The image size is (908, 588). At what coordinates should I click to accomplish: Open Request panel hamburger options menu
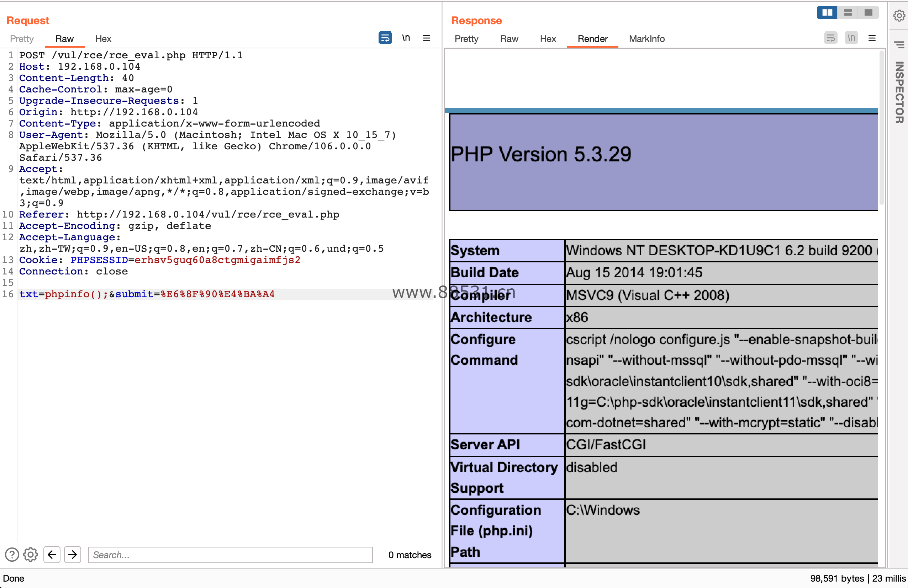coord(427,38)
